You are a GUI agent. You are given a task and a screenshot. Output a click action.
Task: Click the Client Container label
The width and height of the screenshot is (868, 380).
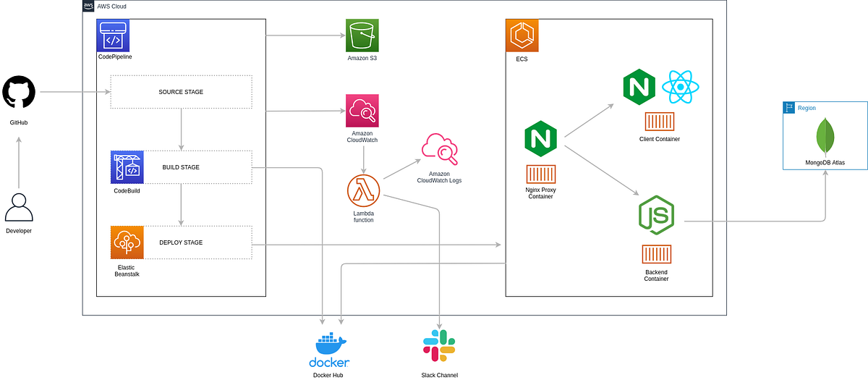pos(660,139)
